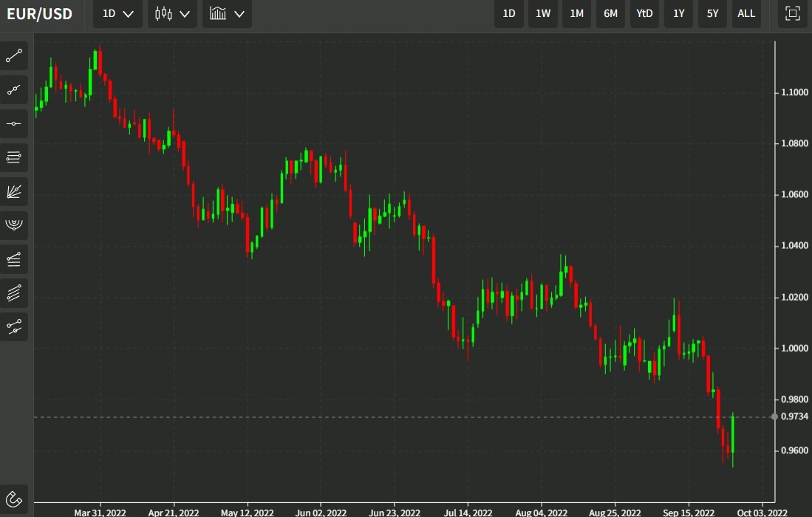Select the multi-point polyline drawing tool
The width and height of the screenshot is (812, 517).
click(14, 89)
